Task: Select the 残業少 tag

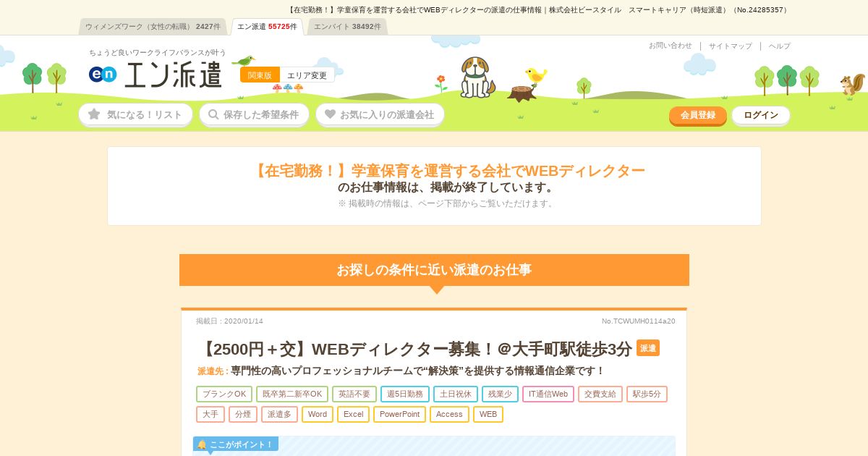Action: [500, 394]
